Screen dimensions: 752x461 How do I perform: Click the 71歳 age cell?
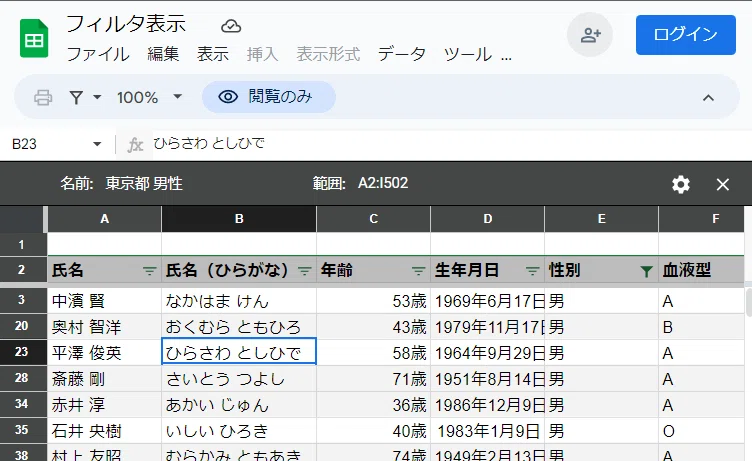pos(374,378)
